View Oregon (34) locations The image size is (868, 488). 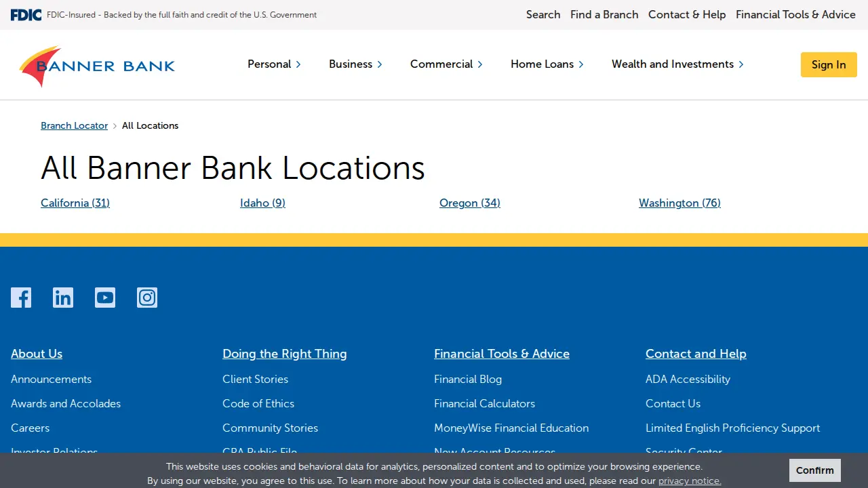(470, 203)
